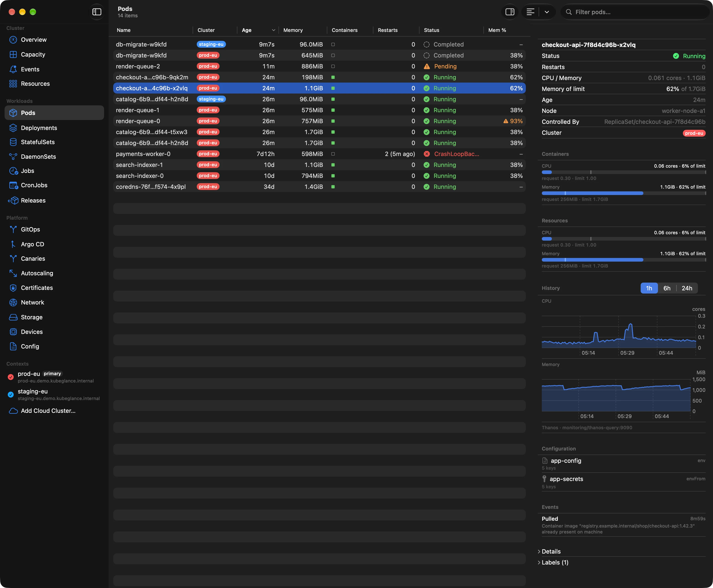This screenshot has height=588, width=713.
Task: Click the DaemonSets icon
Action: [x=13, y=156]
